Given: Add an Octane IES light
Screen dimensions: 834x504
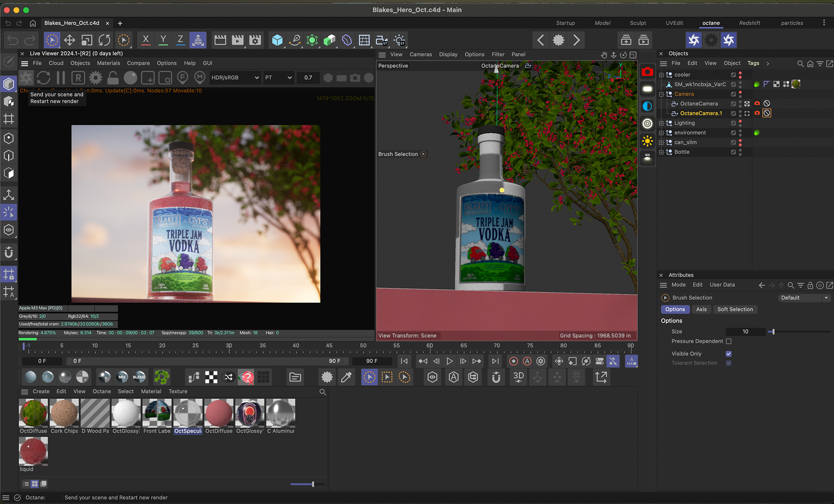Looking at the screenshot, I should (647, 158).
